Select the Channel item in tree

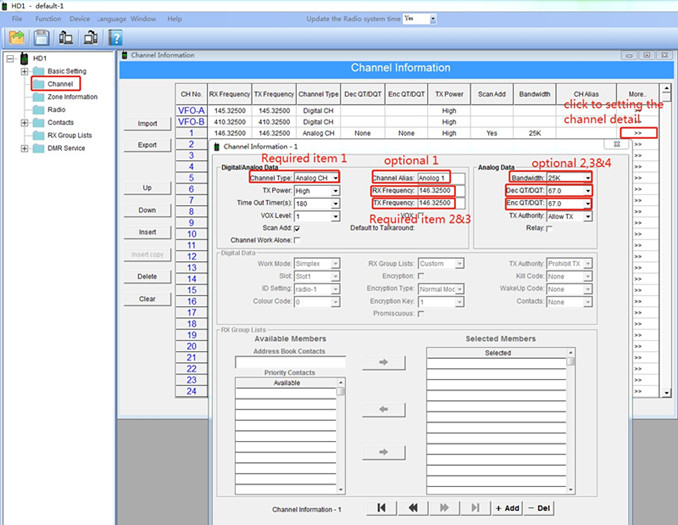pyautogui.click(x=60, y=84)
